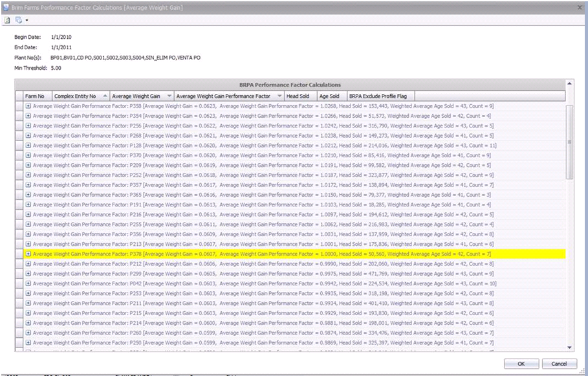The height and width of the screenshot is (376, 588).
Task: Click the export report icon in the toolbar
Action: point(6,20)
